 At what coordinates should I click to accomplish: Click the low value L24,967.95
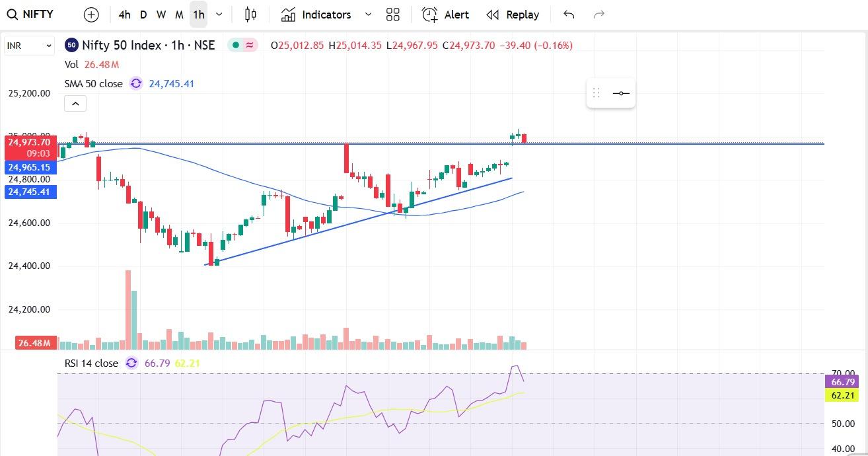[x=412, y=45]
